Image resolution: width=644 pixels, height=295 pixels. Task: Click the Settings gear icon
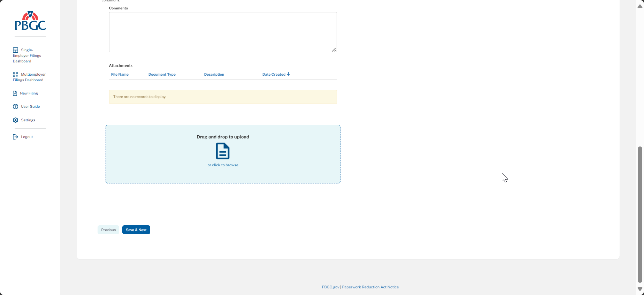15,120
